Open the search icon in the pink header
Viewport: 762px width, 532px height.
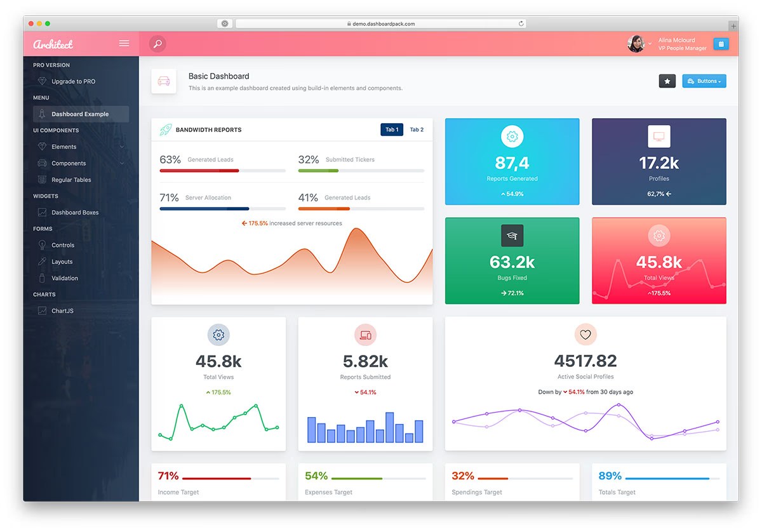(x=157, y=44)
